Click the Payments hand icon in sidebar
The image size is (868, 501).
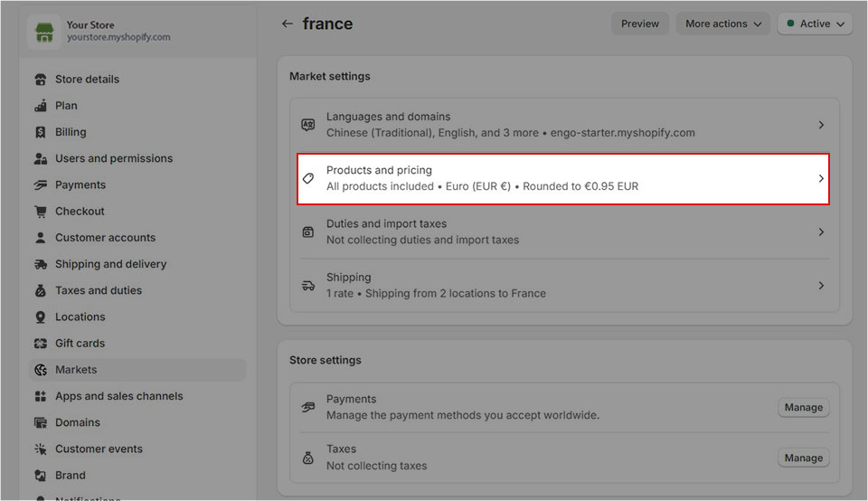coord(41,184)
